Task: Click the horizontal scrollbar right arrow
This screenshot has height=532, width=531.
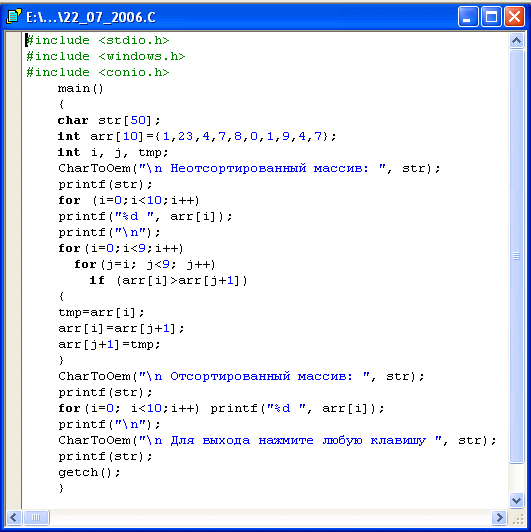Action: [499, 517]
